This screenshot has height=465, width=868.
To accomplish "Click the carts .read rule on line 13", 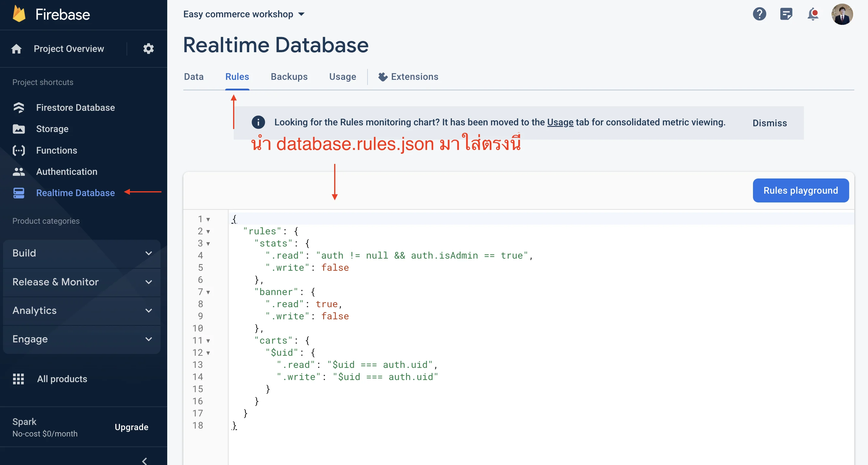I will 357,365.
